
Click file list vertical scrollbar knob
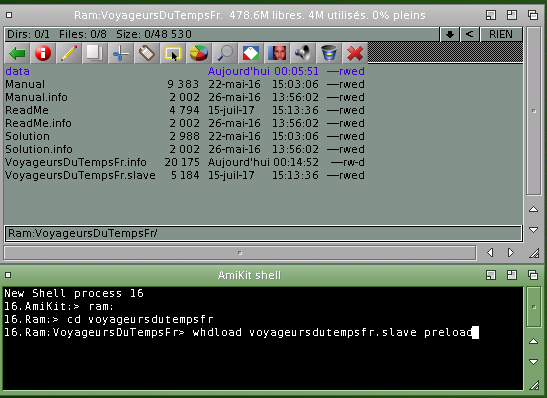click(534, 111)
